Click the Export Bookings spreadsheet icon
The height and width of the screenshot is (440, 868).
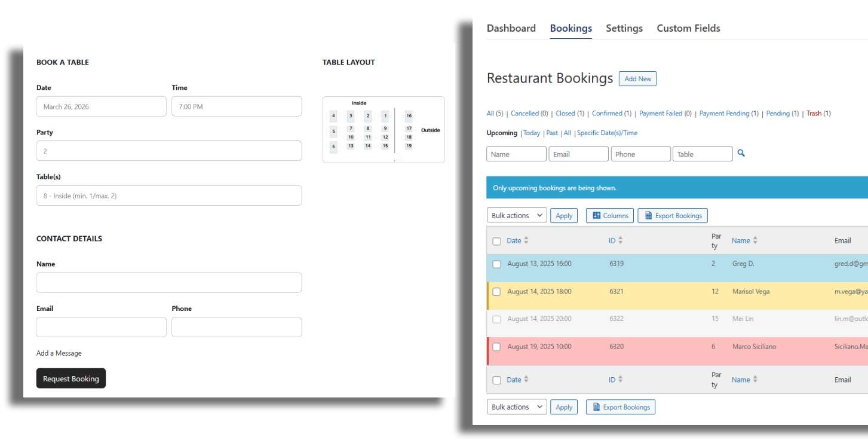(x=649, y=215)
